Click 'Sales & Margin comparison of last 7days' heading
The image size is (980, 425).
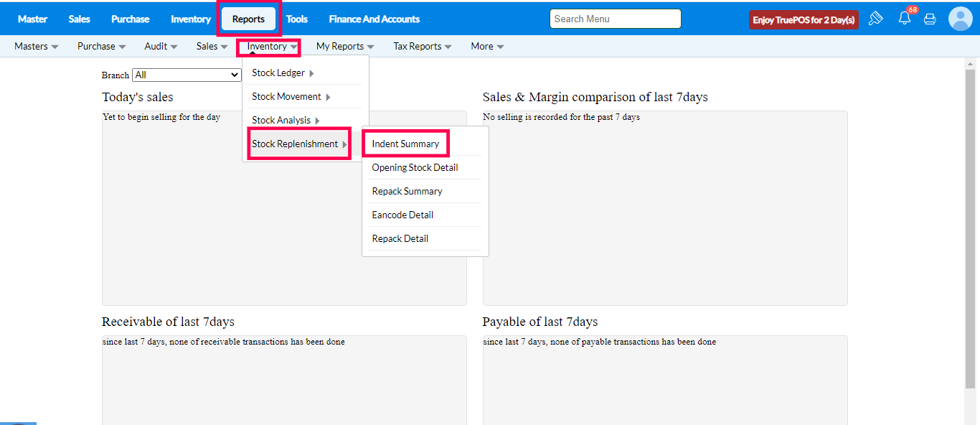pos(595,97)
